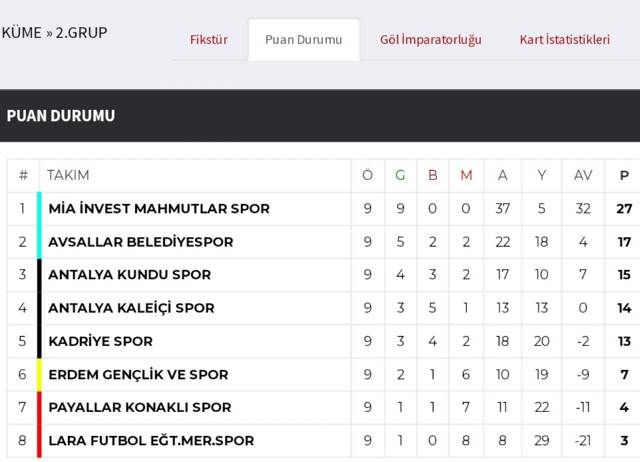Open PAYALLAR KONAKLI SPOR team
The width and height of the screenshot is (640, 462).
click(139, 407)
